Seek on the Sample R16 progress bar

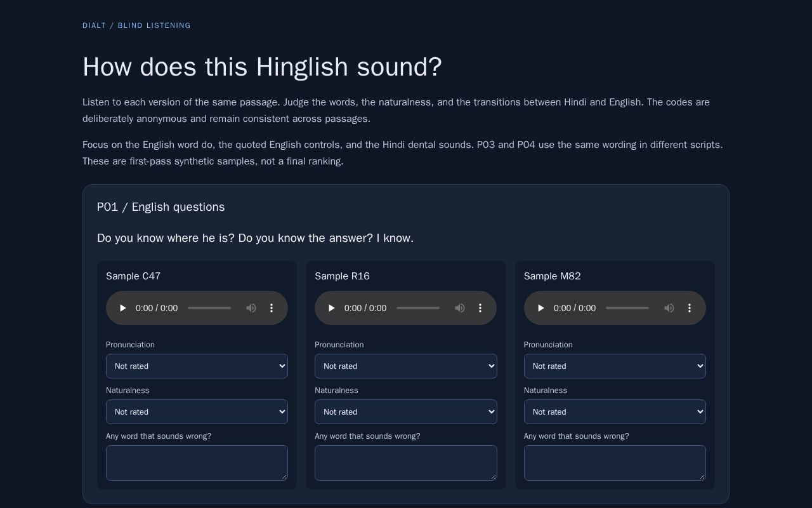418,308
